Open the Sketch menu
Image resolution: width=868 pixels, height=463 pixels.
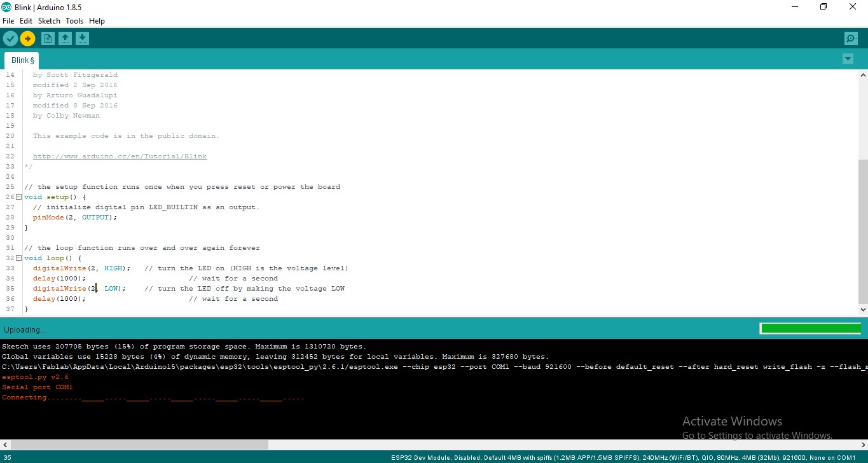pyautogui.click(x=49, y=21)
